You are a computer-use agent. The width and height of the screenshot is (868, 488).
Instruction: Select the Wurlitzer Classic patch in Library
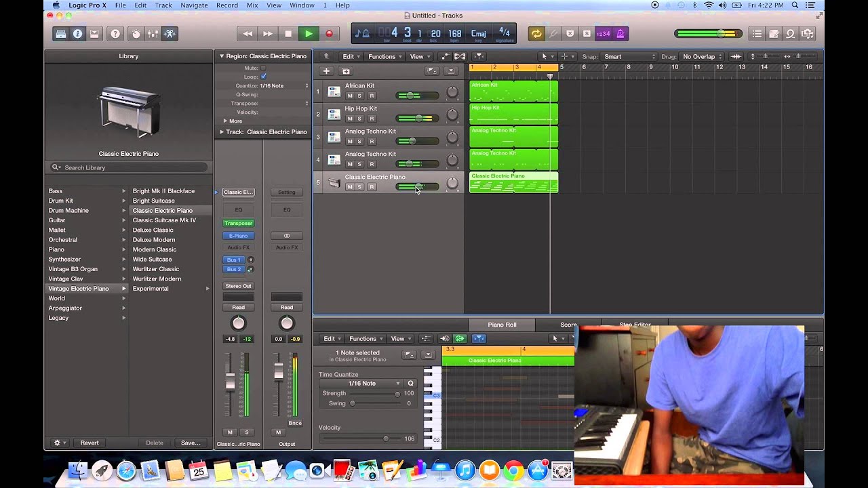pos(156,269)
